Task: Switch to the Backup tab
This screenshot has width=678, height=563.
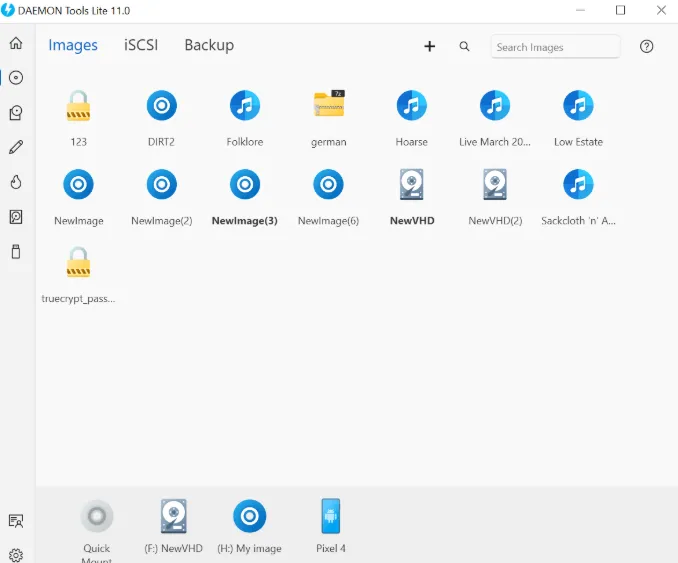Action: [209, 45]
